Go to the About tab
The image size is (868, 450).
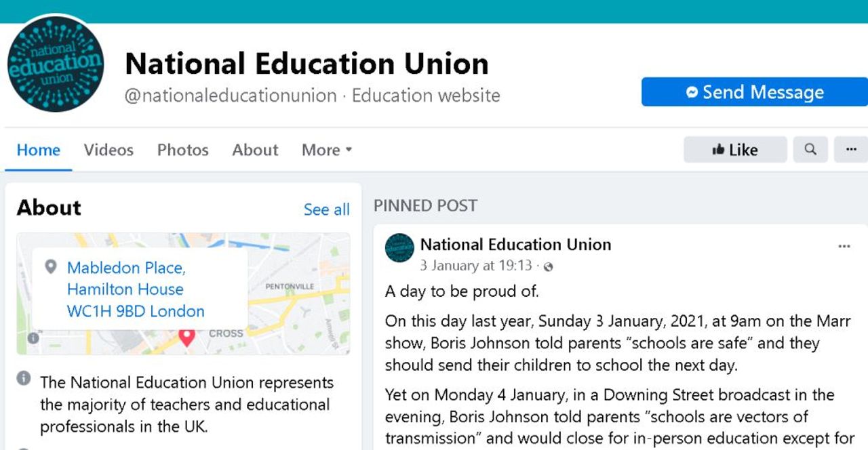tap(255, 150)
